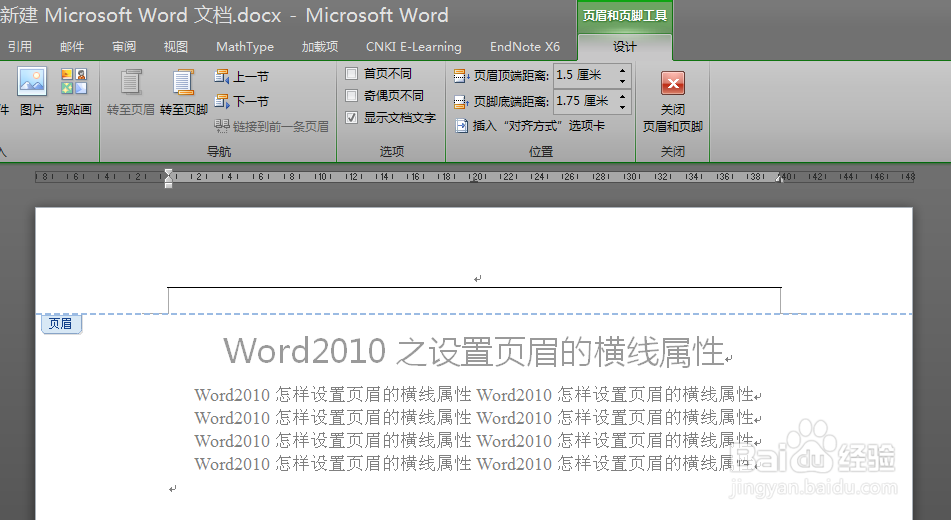Viewport: 951px width, 520px height.
Task: Open the CNKI E-Learning tab
Action: tap(414, 47)
